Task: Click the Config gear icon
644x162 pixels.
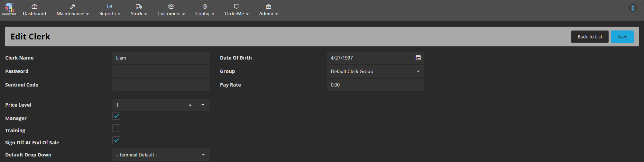Action: click(205, 7)
